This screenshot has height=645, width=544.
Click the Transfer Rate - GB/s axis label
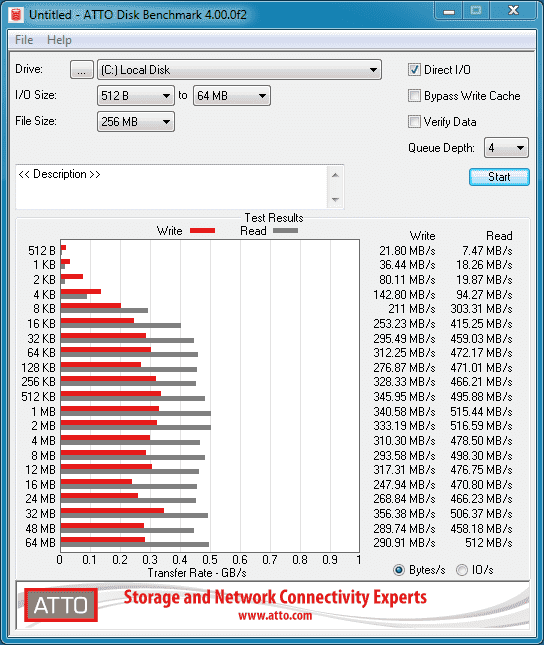[x=197, y=573]
